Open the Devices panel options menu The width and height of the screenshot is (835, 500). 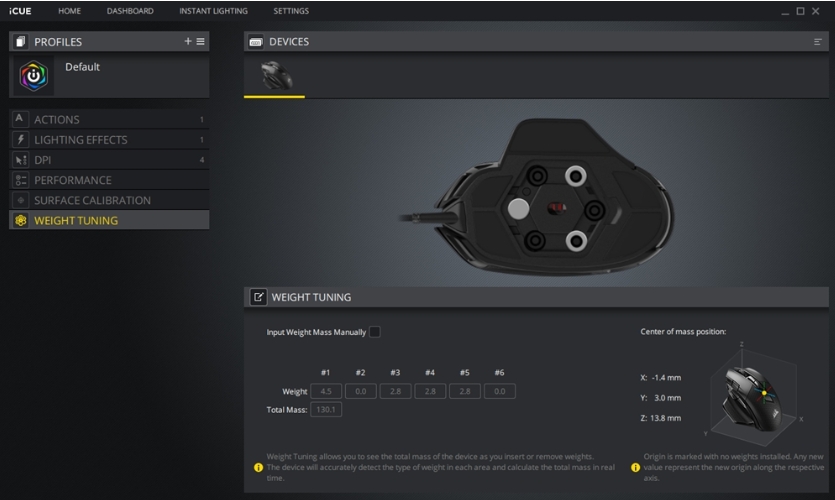[817, 42]
